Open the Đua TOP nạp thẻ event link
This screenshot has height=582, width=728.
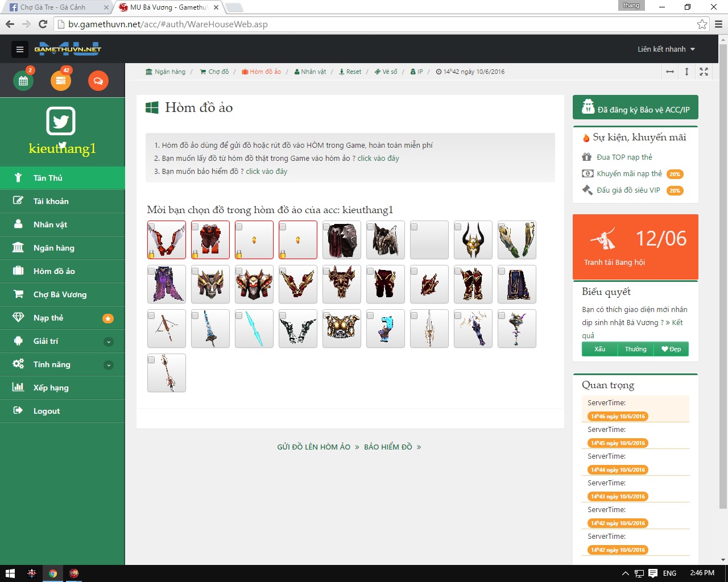pos(624,157)
